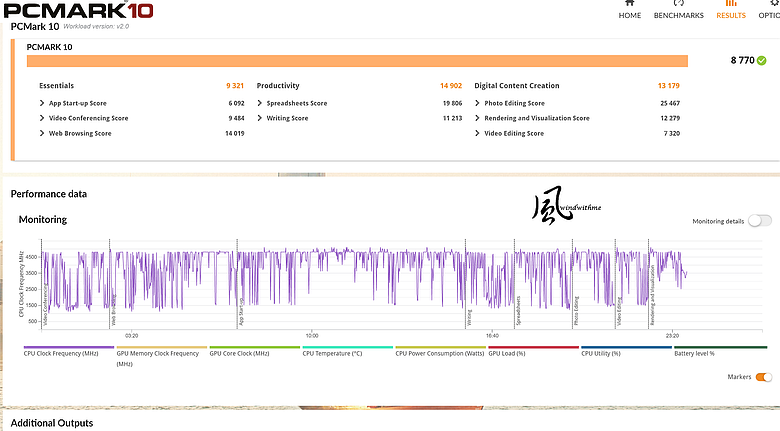Expand the App Start-up Score row
Screen dimensions: 780x431
coord(142,103)
